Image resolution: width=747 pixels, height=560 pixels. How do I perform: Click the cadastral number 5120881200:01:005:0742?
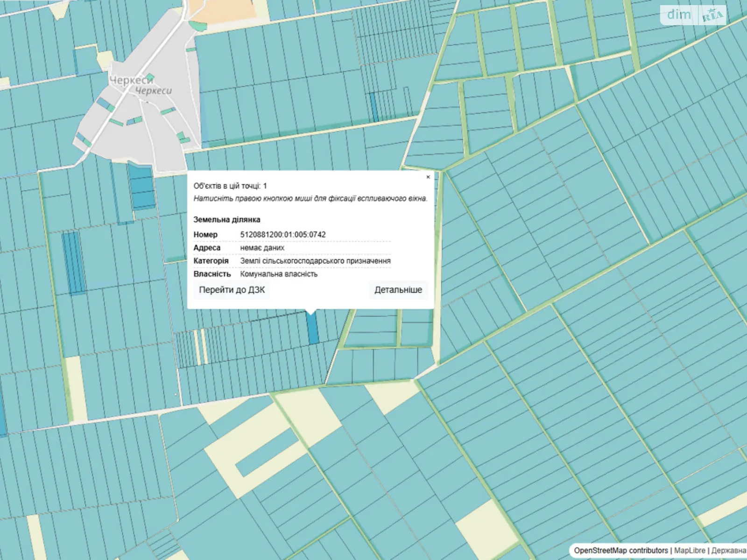point(282,235)
